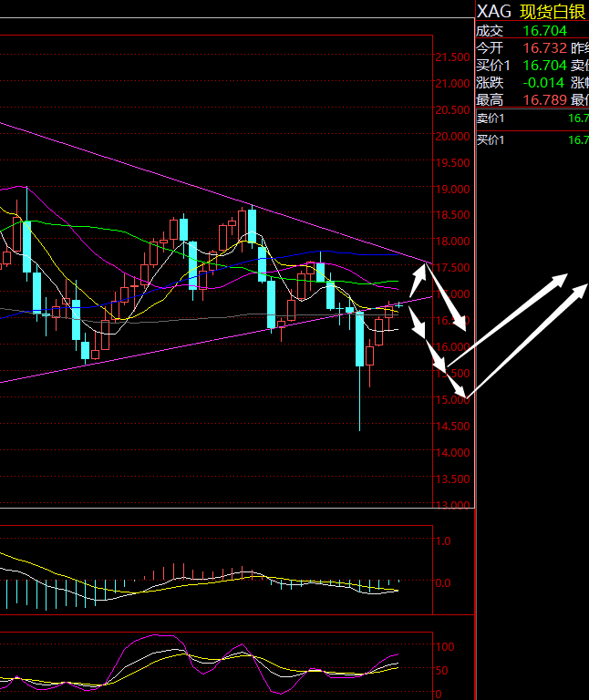Image resolution: width=589 pixels, height=700 pixels.
Task: Click the 1.0 label on MACD axis
Action: coord(443,541)
